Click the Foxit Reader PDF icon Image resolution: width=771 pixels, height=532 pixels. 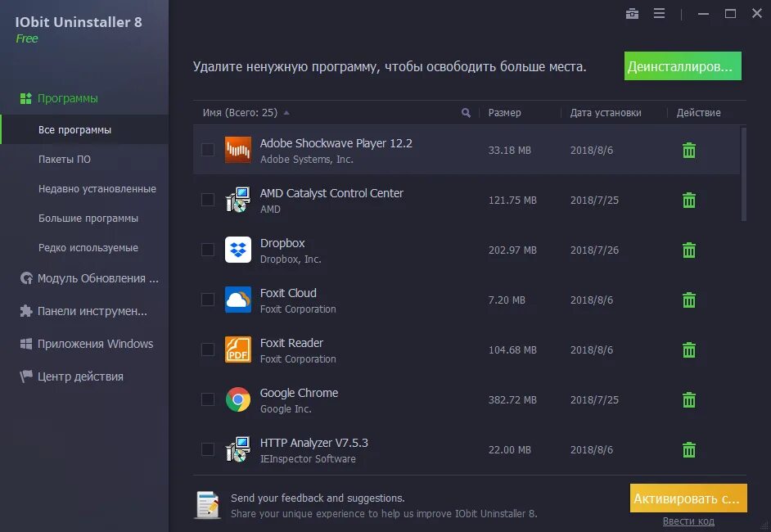tap(238, 349)
